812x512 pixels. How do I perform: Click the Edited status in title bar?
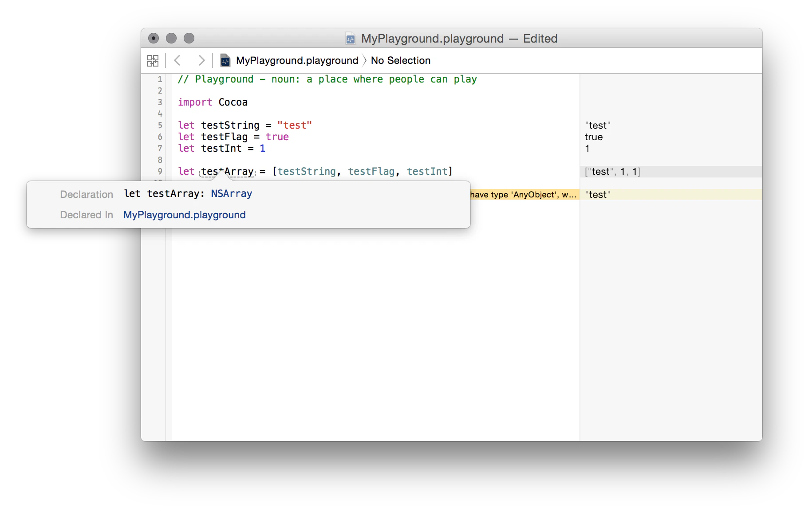(540, 39)
